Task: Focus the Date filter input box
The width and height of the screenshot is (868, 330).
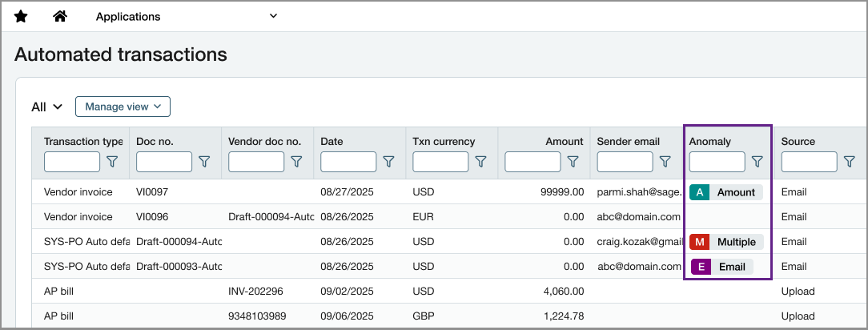Action: pyautogui.click(x=348, y=162)
